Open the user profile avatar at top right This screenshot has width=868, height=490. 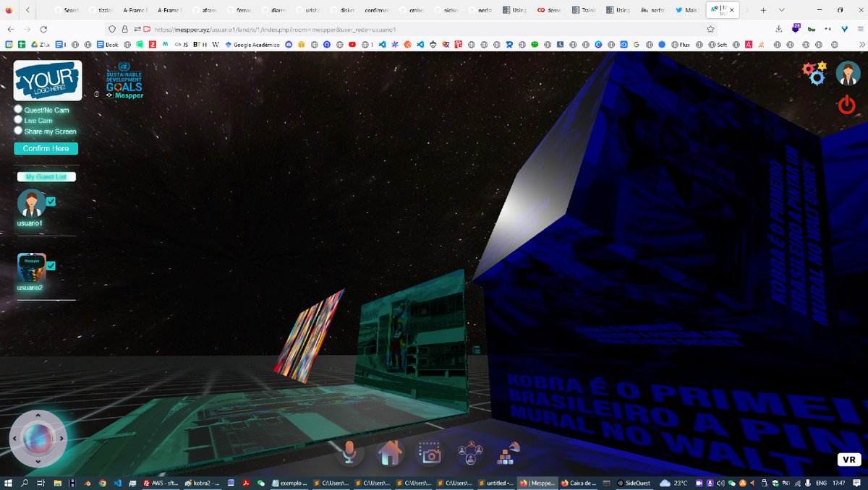tap(848, 73)
